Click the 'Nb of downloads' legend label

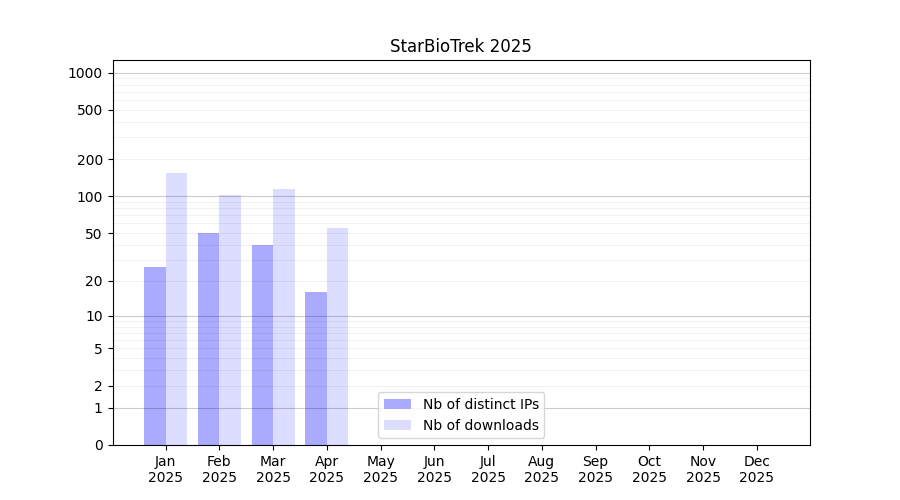(x=480, y=425)
